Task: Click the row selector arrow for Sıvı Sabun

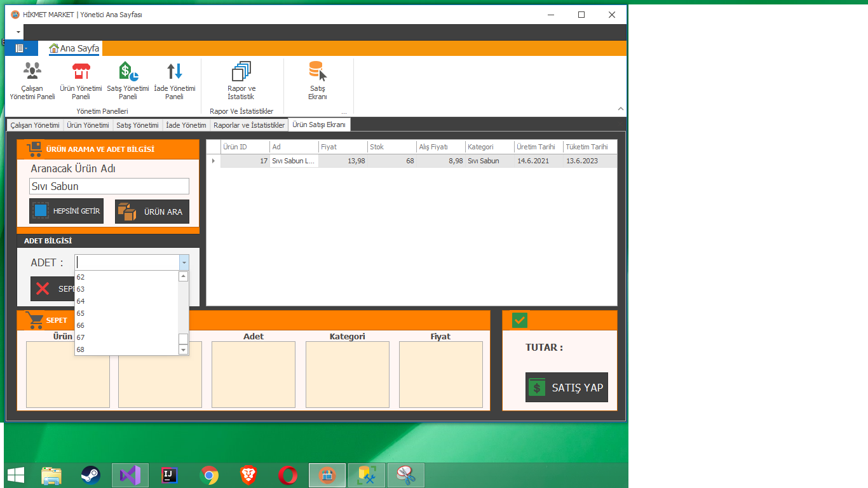Action: (214, 161)
